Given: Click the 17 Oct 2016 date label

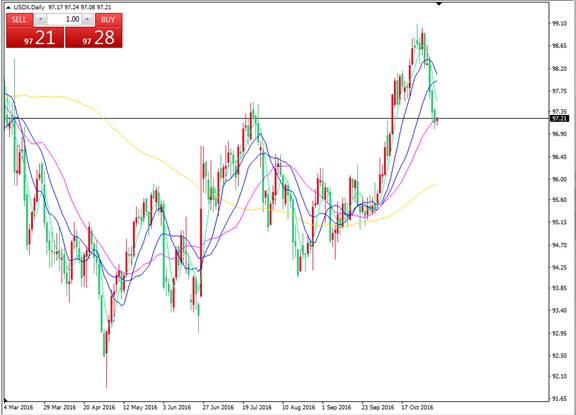Looking at the screenshot, I should 417,407.
